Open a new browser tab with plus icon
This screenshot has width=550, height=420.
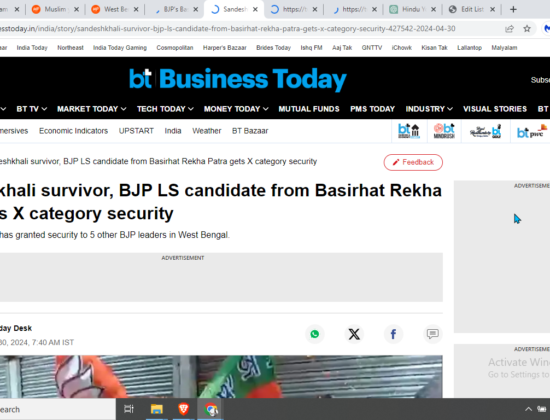[x=513, y=9]
